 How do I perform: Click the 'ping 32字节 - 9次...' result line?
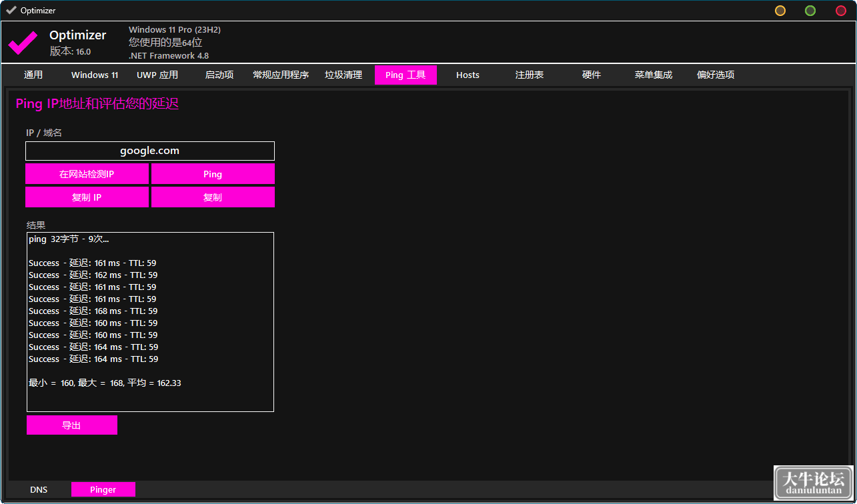(69, 239)
